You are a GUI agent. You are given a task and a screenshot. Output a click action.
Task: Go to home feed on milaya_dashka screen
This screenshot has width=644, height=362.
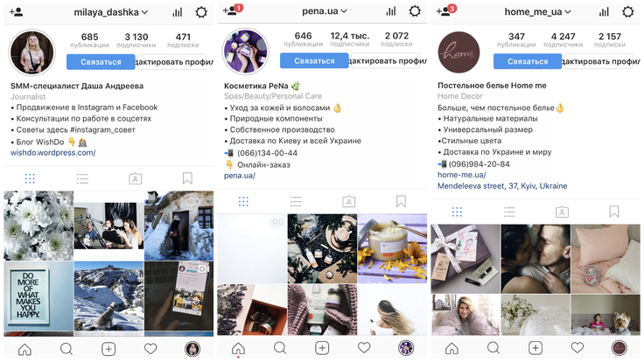pyautogui.click(x=24, y=349)
